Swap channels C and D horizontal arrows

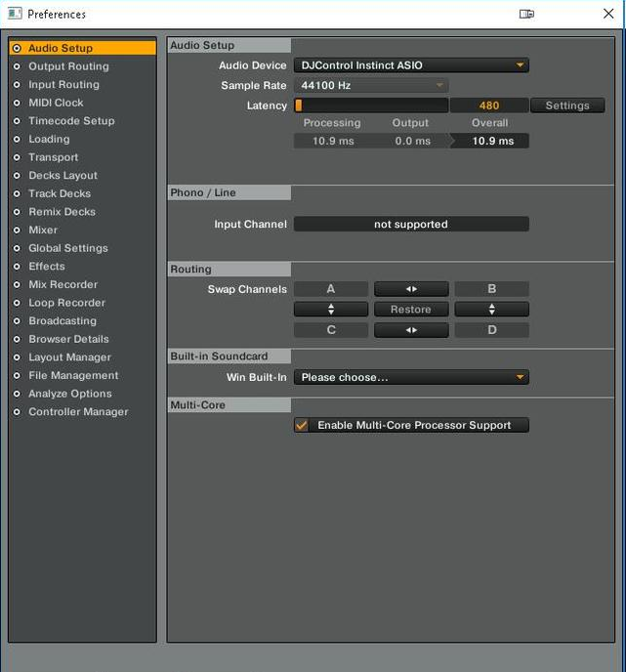click(x=411, y=330)
